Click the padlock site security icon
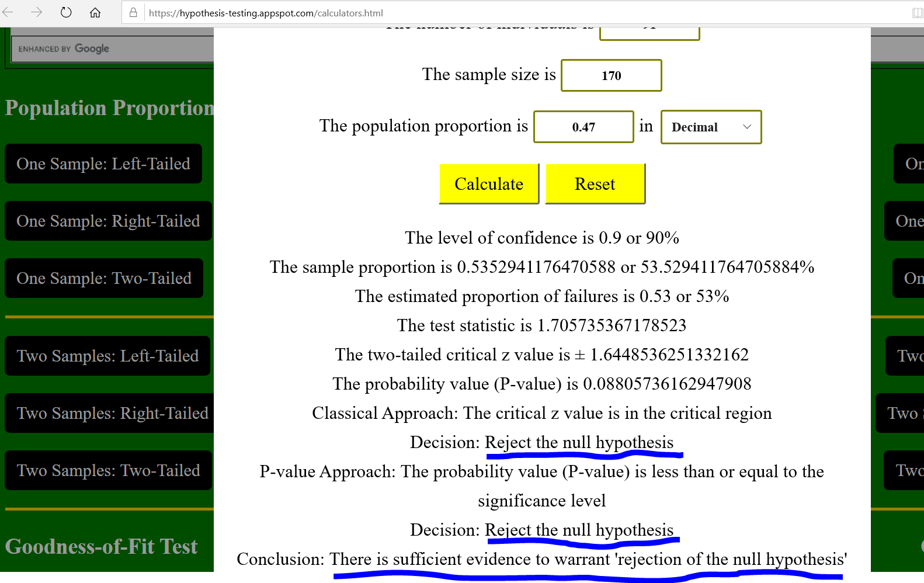 point(133,12)
